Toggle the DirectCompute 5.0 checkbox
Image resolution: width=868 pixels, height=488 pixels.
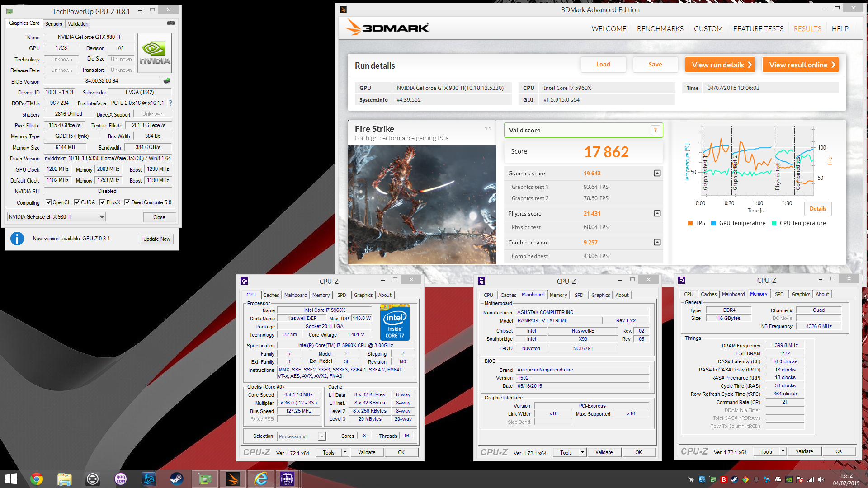coord(127,202)
